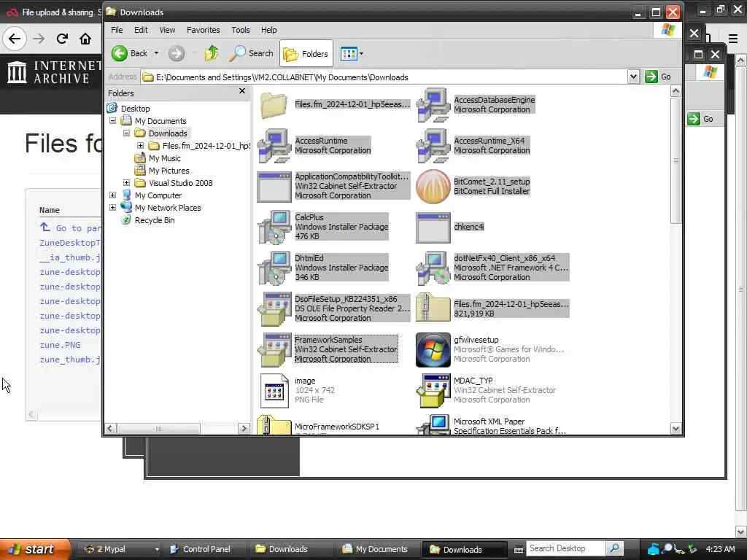
Task: Select the Files.fm zip archive icon (821,919 KB)
Action: click(433, 308)
